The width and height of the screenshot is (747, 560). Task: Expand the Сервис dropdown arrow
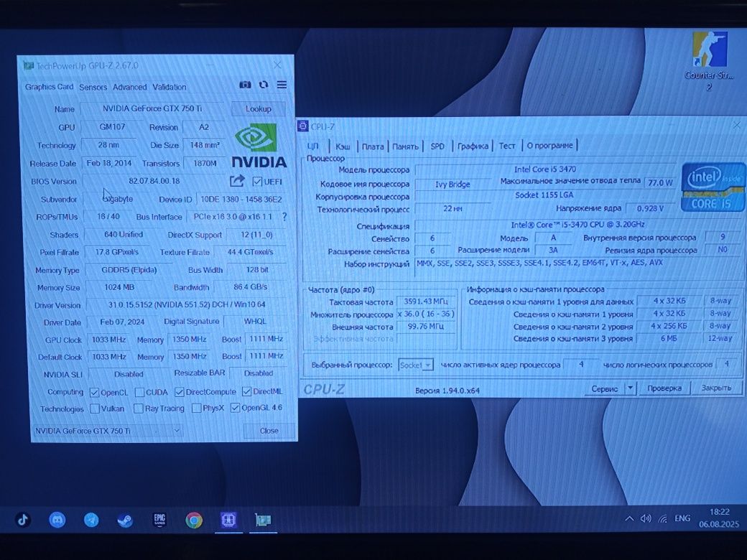[x=631, y=388]
